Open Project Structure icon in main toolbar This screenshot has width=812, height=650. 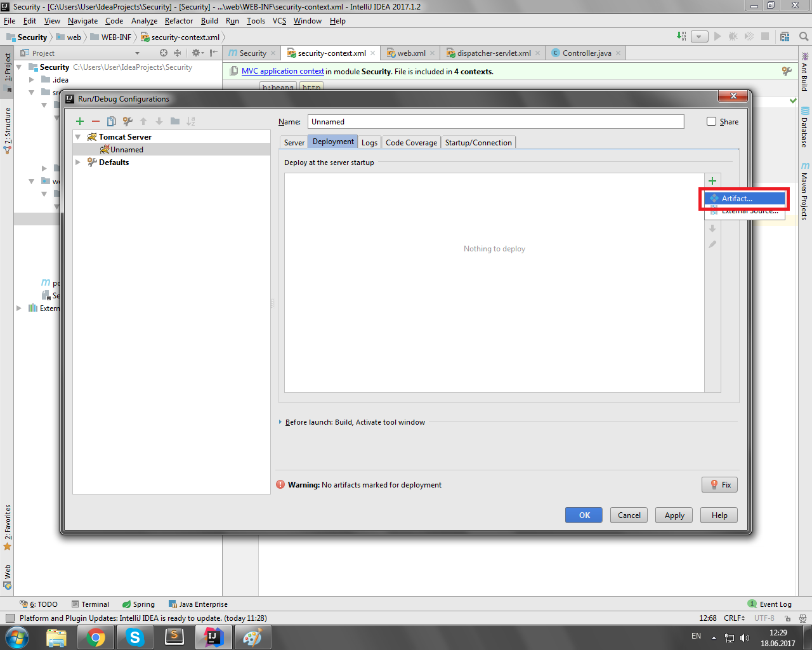click(785, 37)
